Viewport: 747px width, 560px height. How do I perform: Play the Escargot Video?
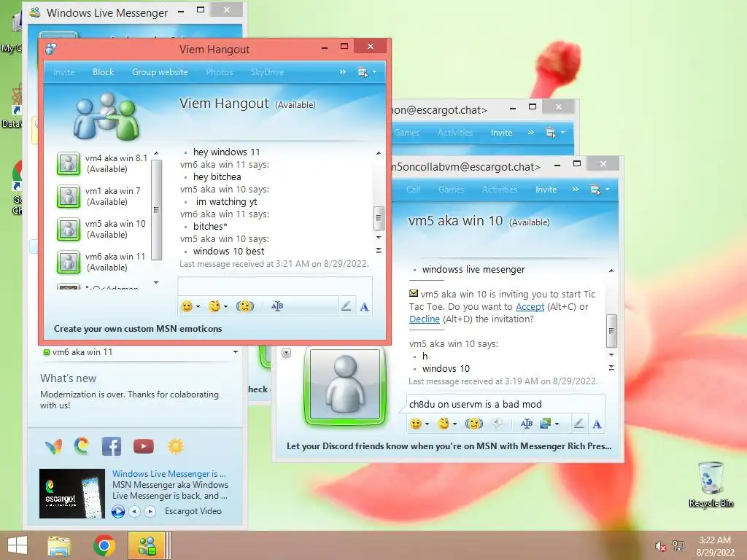pos(118,511)
